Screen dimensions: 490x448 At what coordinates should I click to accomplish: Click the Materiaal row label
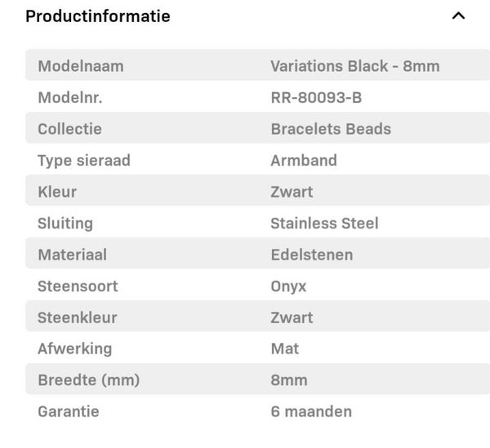[x=73, y=255]
